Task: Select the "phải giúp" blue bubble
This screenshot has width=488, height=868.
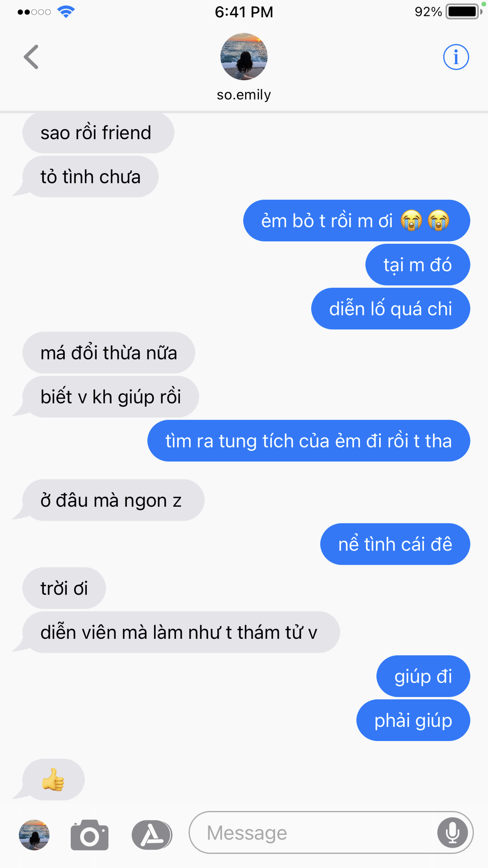Action: point(413,720)
